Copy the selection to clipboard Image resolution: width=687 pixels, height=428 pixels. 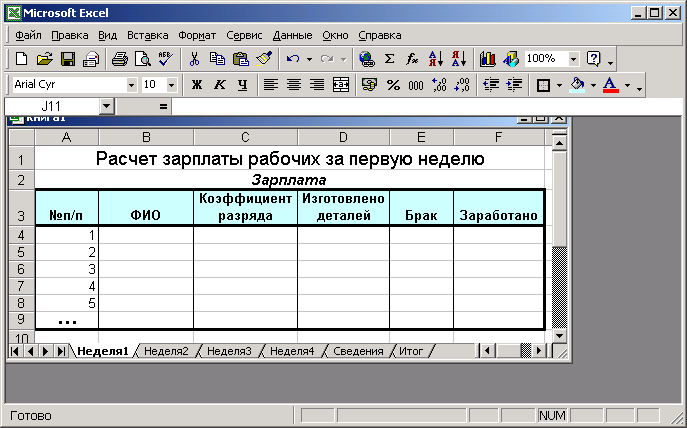(x=217, y=59)
